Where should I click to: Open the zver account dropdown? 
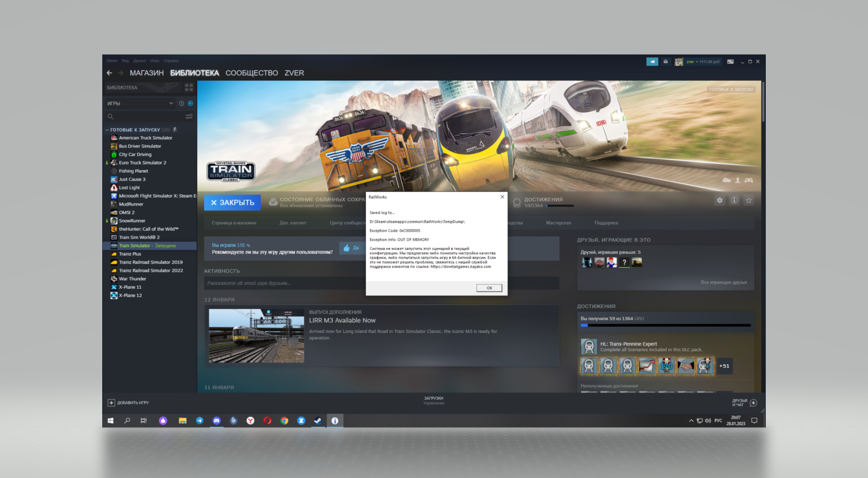[703, 61]
